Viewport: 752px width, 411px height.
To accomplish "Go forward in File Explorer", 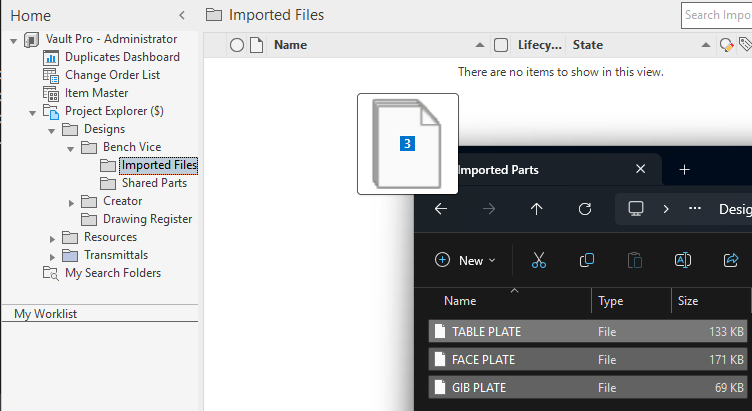I will point(489,209).
